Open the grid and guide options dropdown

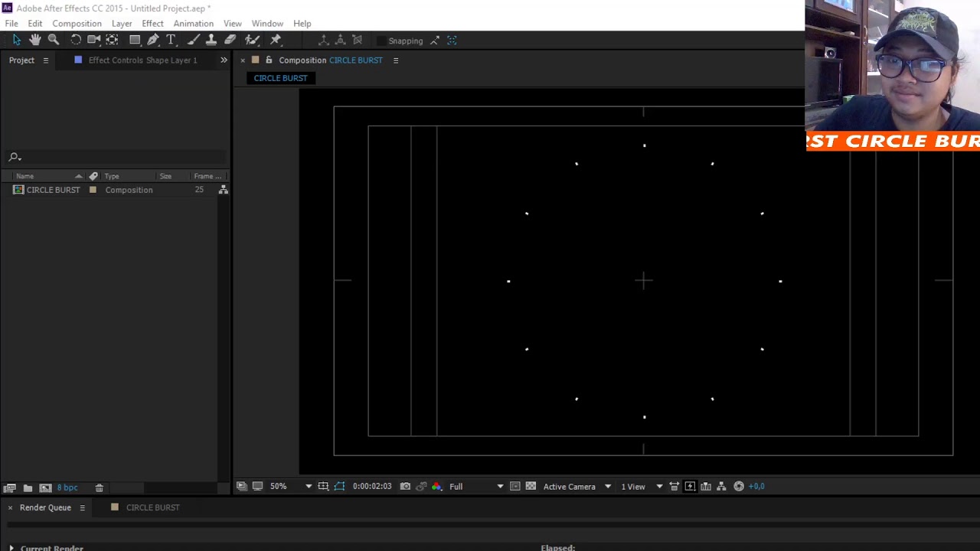[x=323, y=486]
